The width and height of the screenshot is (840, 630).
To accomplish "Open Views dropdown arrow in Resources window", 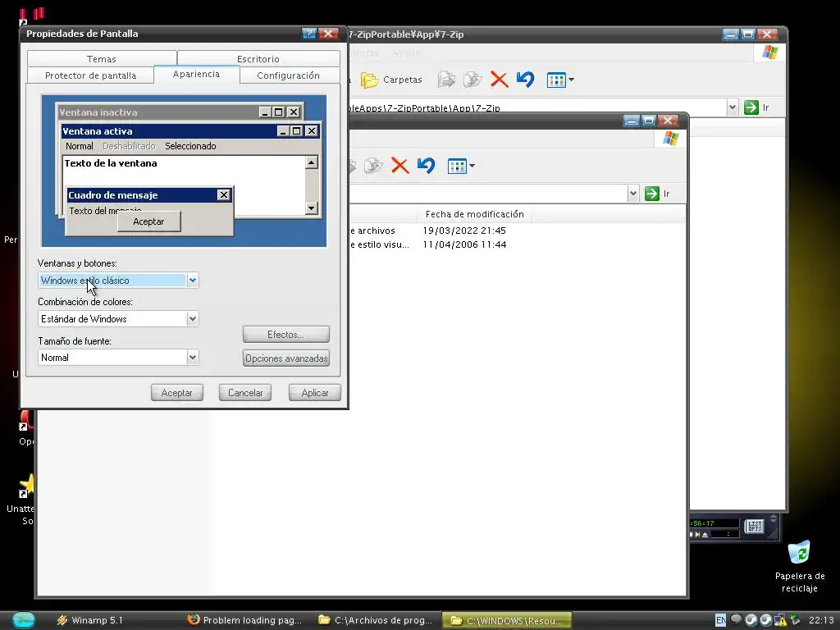I will point(472,166).
